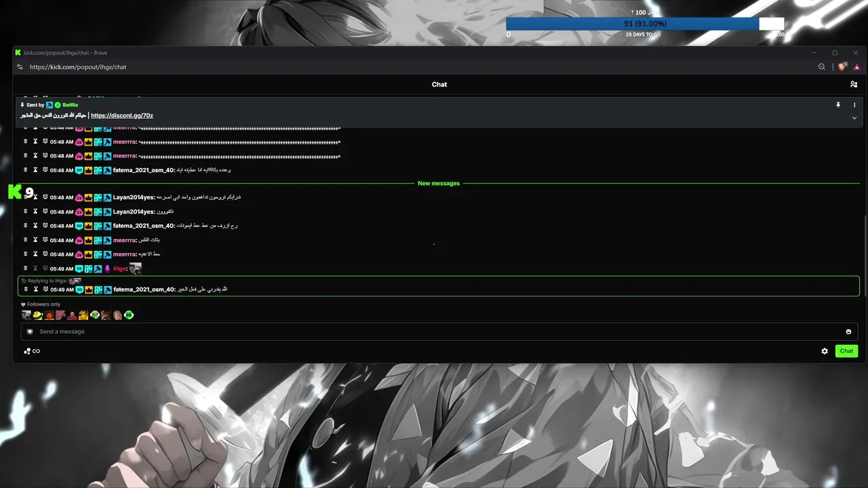This screenshot has height=488, width=868.
Task: Click iHgx's broadcaster microphone badge
Action: point(107,269)
